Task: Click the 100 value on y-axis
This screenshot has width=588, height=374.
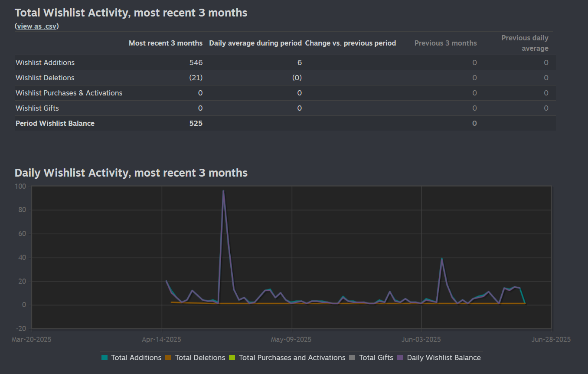Action: tap(21, 187)
